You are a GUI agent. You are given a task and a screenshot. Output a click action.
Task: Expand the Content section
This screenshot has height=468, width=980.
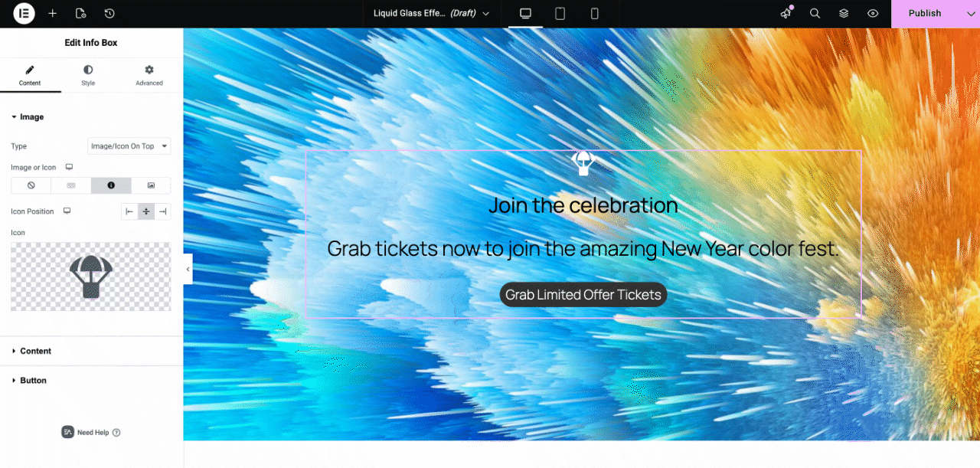point(91,351)
